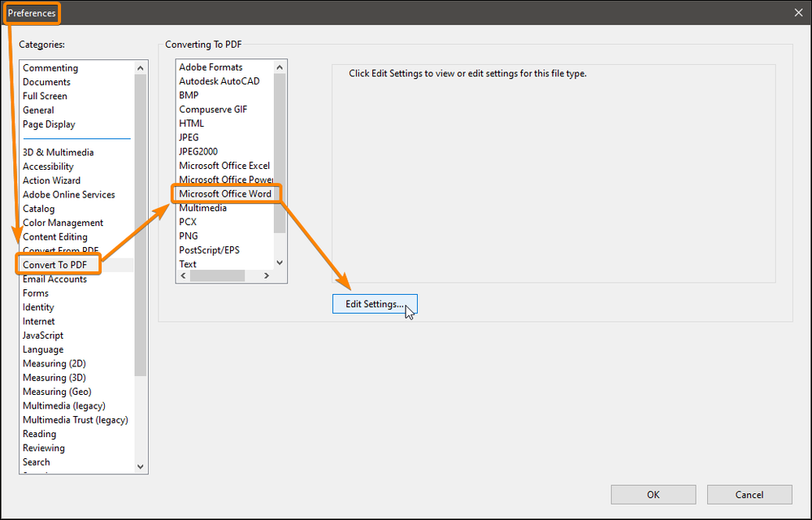Image resolution: width=812 pixels, height=520 pixels.
Task: Click file format list scroll up arrow
Action: [x=280, y=67]
